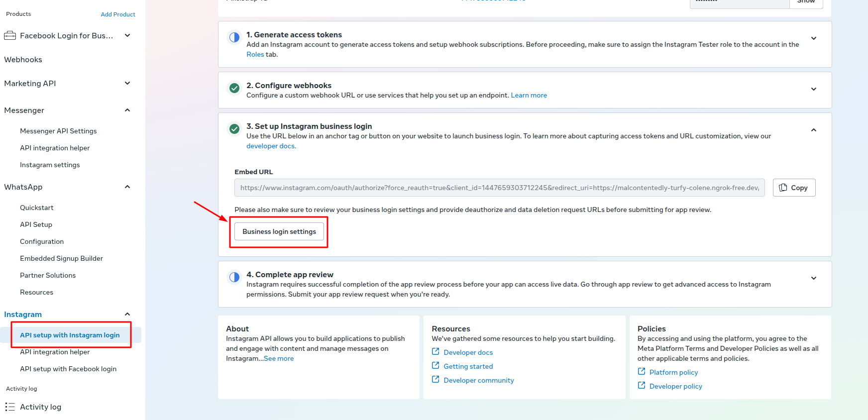Click half-filled status icon for Generate access tokens
The width and height of the screenshot is (868, 420).
(234, 37)
